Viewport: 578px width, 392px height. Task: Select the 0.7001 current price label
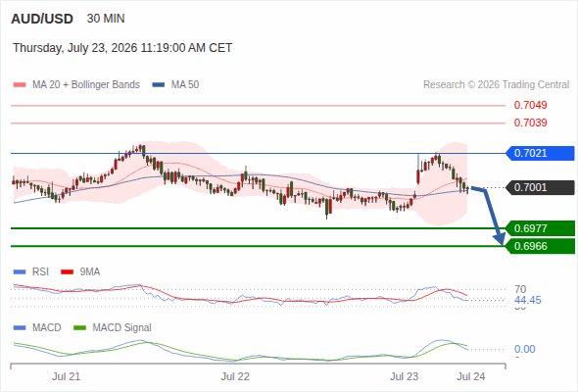[540, 187]
